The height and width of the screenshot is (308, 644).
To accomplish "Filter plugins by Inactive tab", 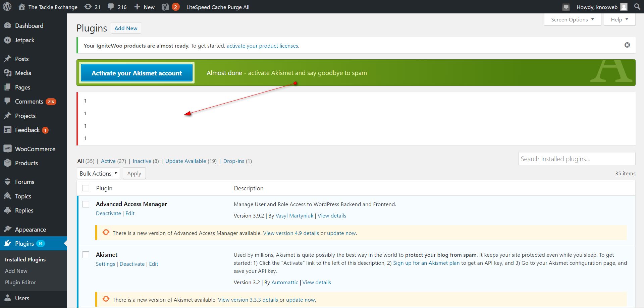I will 142,161.
